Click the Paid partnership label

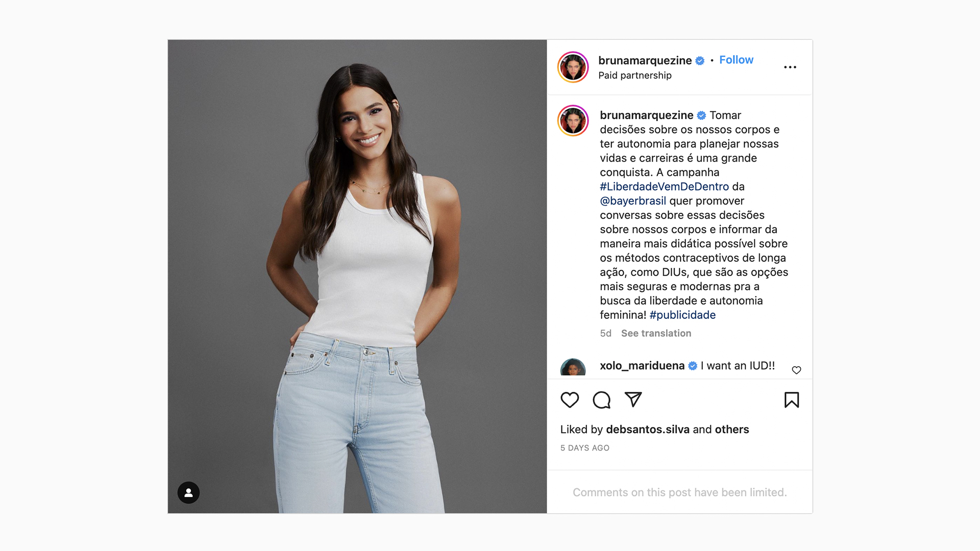[635, 76]
